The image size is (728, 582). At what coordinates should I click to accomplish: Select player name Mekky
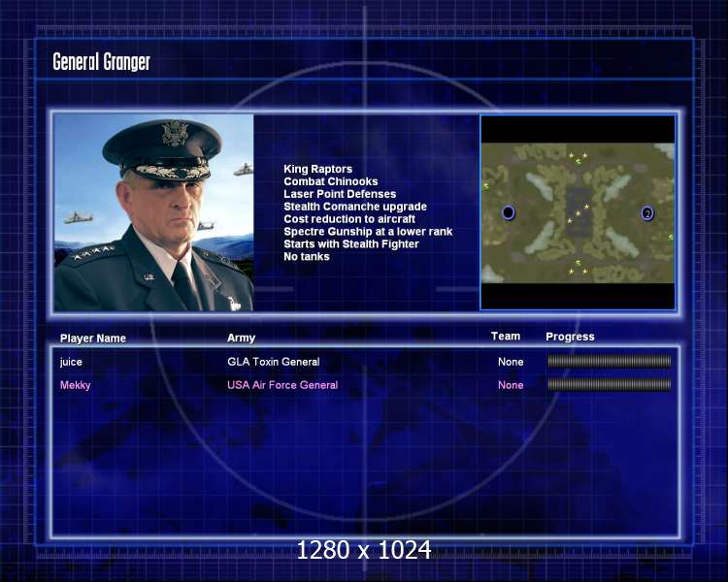coord(75,385)
